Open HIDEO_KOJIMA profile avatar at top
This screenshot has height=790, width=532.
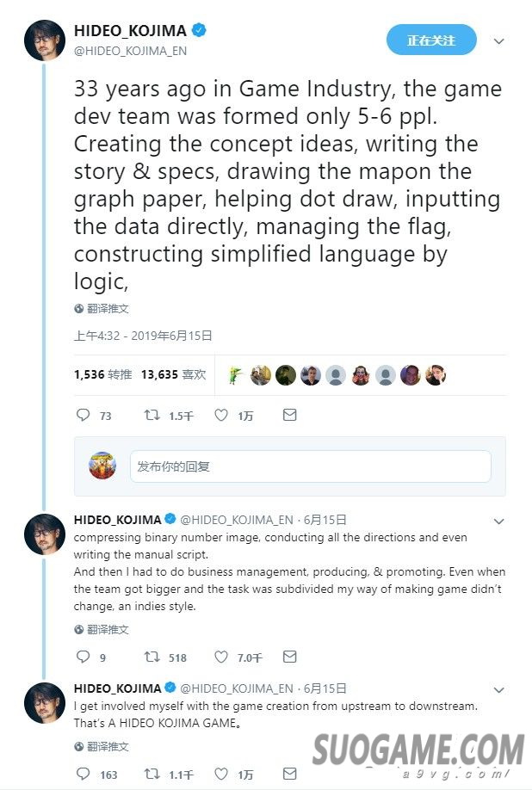(x=45, y=40)
